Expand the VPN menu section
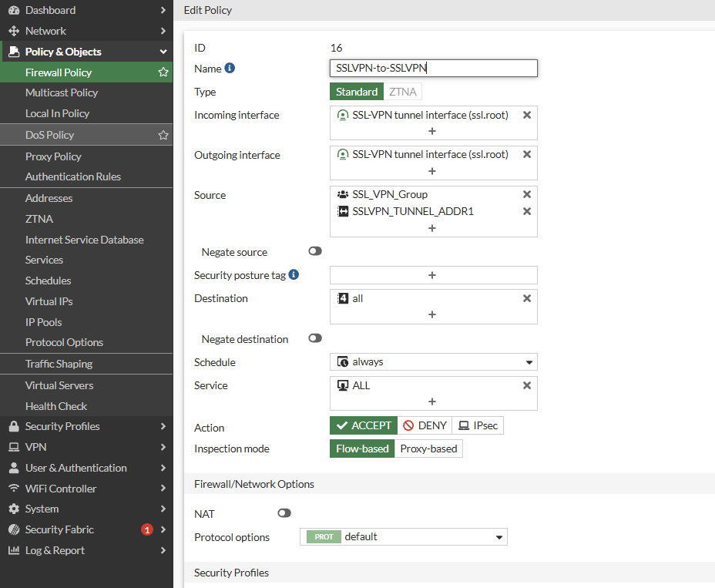This screenshot has height=588, width=715. coord(86,447)
